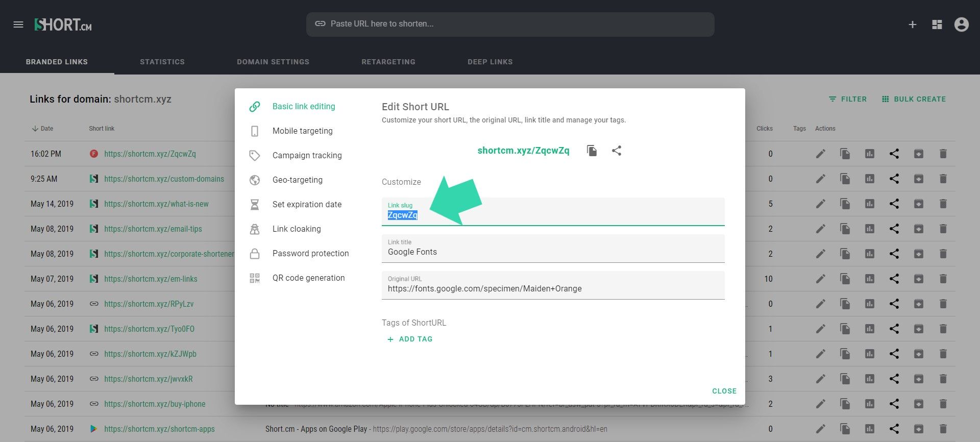Open Domain Settings tab

coord(273,62)
